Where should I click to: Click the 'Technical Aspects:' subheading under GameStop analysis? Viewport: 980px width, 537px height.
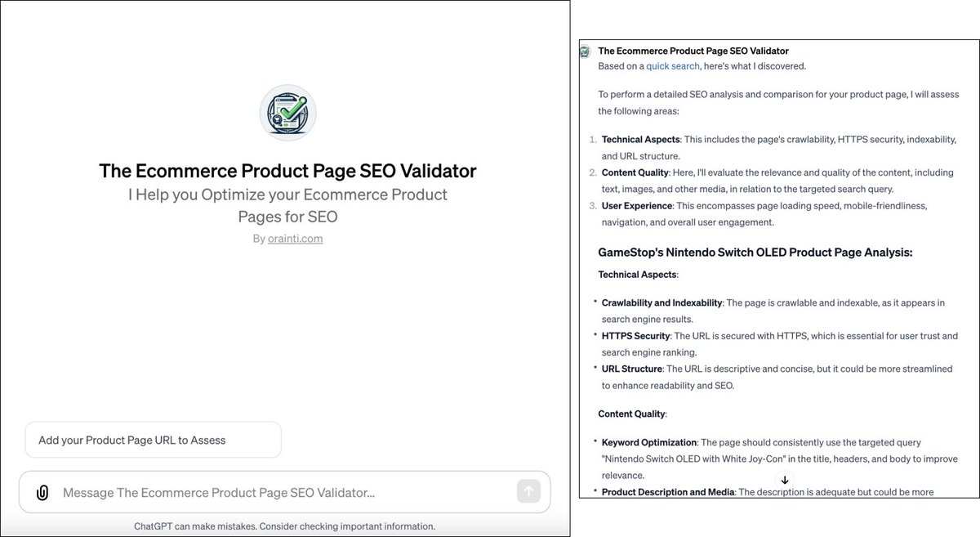639,275
